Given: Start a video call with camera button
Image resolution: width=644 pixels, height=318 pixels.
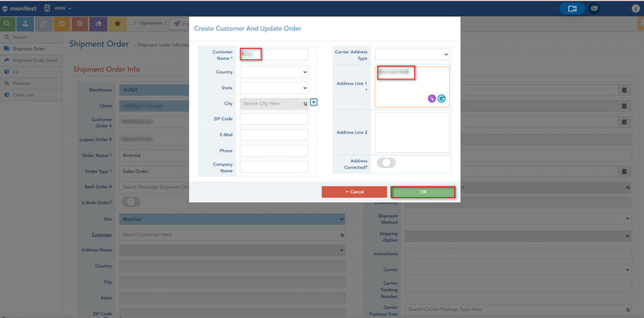Looking at the screenshot, I should [572, 9].
